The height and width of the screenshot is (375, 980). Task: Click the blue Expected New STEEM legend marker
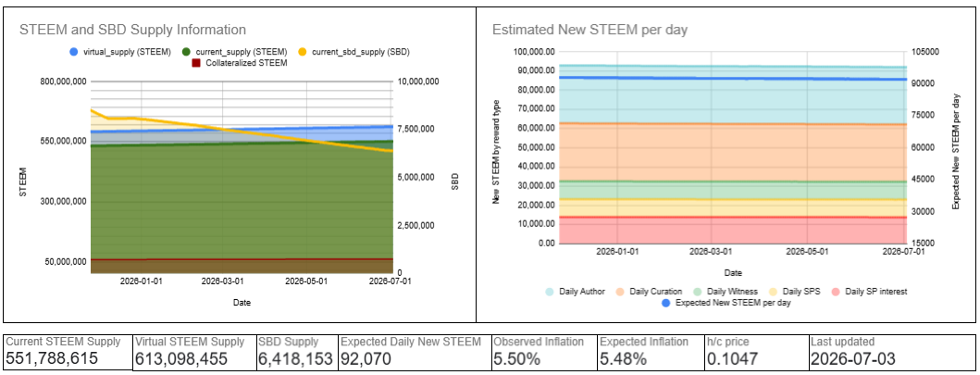point(665,303)
